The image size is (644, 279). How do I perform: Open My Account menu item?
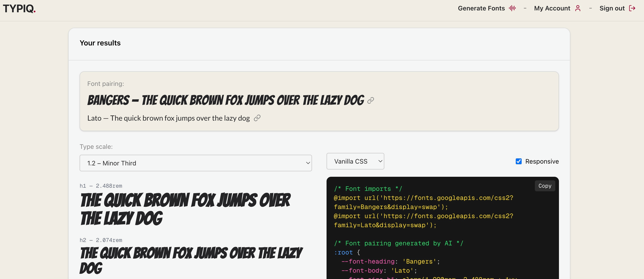tap(552, 8)
